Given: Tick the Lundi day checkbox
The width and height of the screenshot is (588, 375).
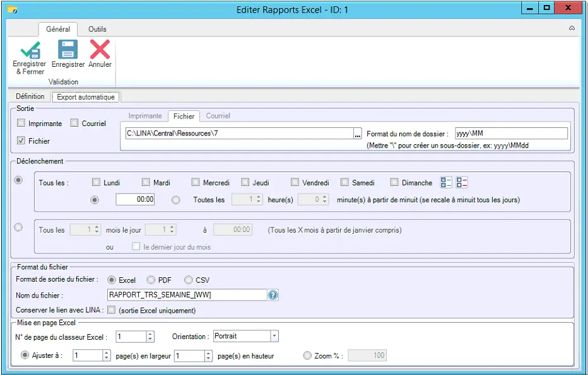Looking at the screenshot, I should 96,183.
